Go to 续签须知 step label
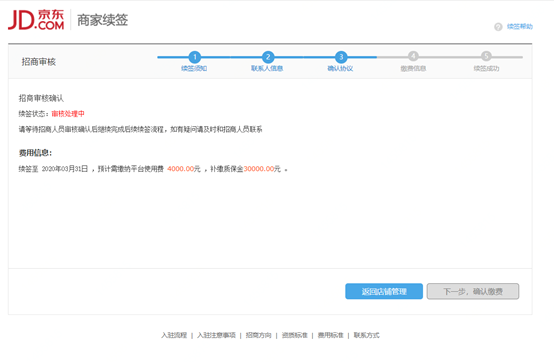The height and width of the screenshot is (362, 554). pyautogui.click(x=194, y=68)
